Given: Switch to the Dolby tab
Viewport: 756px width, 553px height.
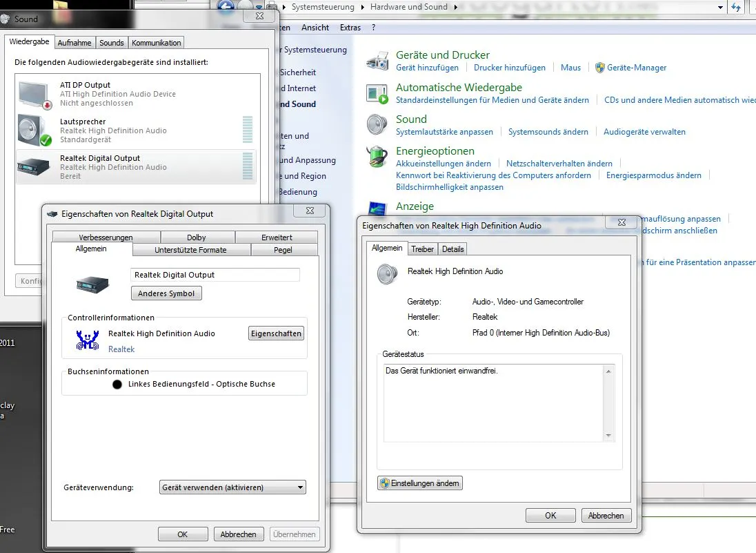Looking at the screenshot, I should point(197,237).
